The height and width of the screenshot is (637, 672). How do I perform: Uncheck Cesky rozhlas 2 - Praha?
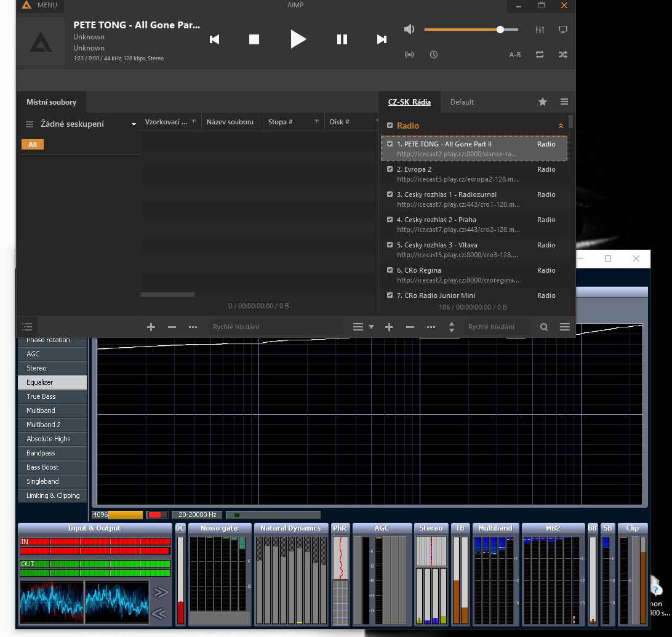pyautogui.click(x=390, y=220)
